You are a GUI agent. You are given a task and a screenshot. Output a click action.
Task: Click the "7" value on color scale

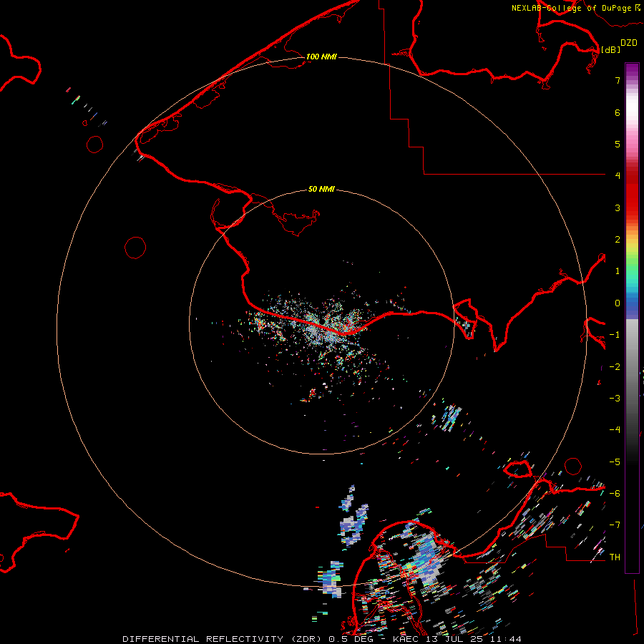618,80
